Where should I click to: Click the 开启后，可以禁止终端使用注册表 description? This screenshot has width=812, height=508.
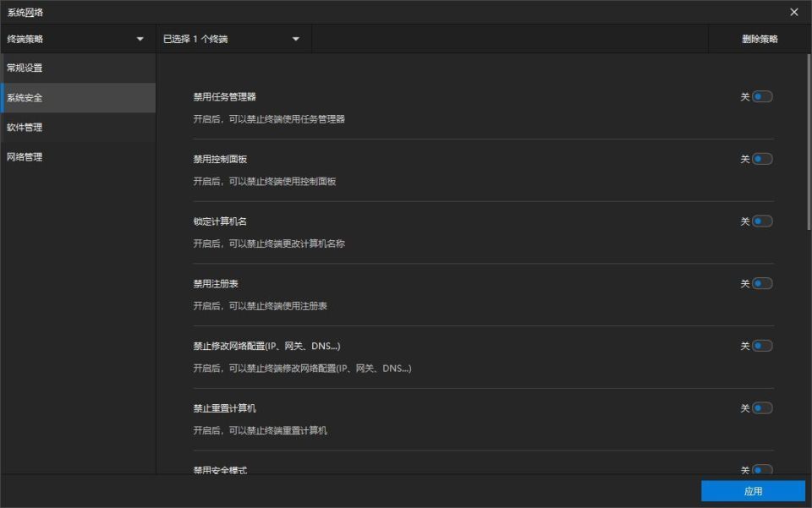[x=260, y=306]
